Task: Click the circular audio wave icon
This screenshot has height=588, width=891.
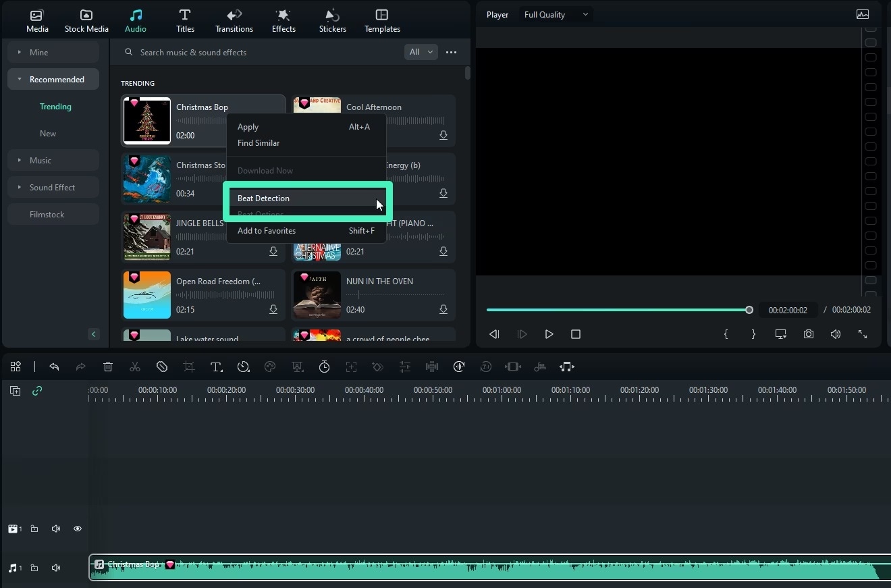Action: pyautogui.click(x=459, y=367)
